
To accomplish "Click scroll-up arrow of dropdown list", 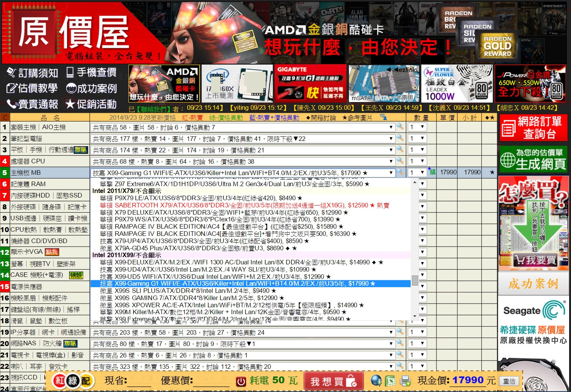I will tap(415, 182).
